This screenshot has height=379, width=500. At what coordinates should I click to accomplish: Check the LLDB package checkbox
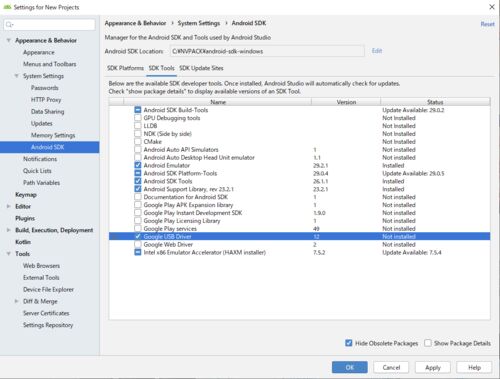[x=138, y=126]
